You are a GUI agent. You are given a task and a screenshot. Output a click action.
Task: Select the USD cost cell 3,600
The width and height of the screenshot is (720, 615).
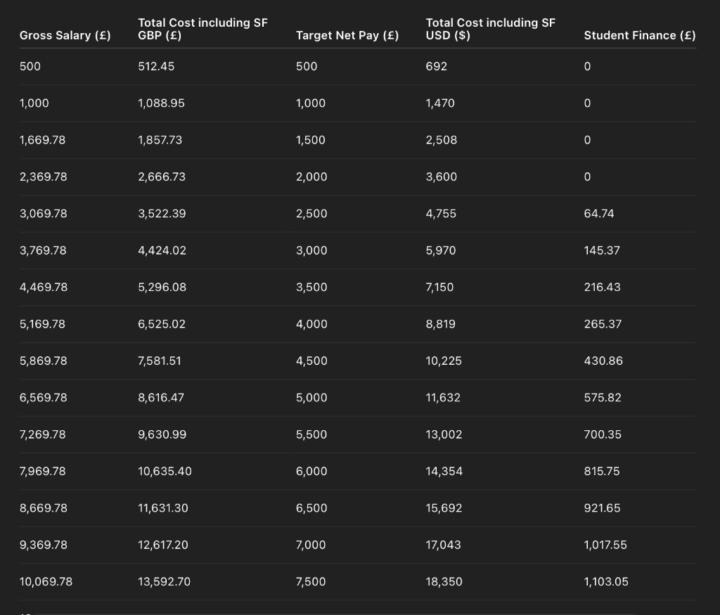pos(441,177)
